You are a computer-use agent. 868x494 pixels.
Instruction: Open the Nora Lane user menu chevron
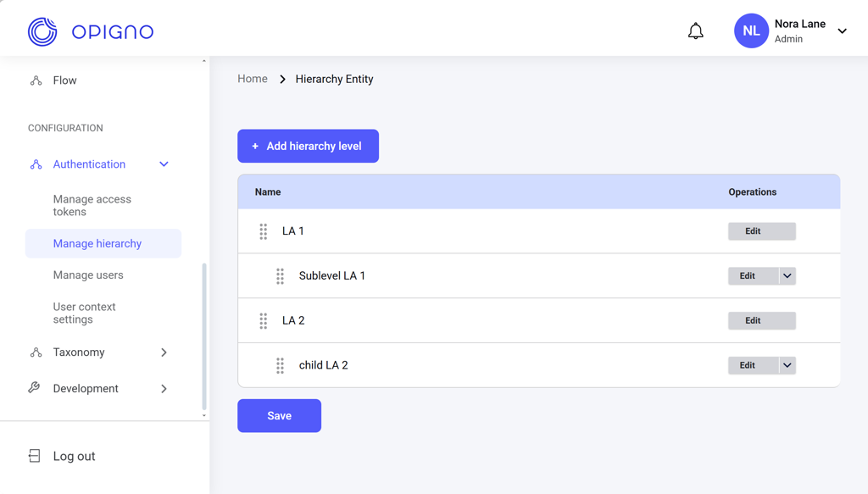842,31
